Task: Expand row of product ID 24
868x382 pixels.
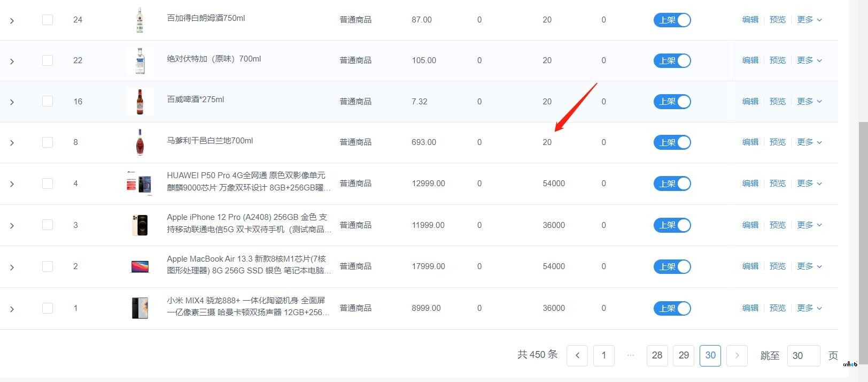Action: coord(12,20)
